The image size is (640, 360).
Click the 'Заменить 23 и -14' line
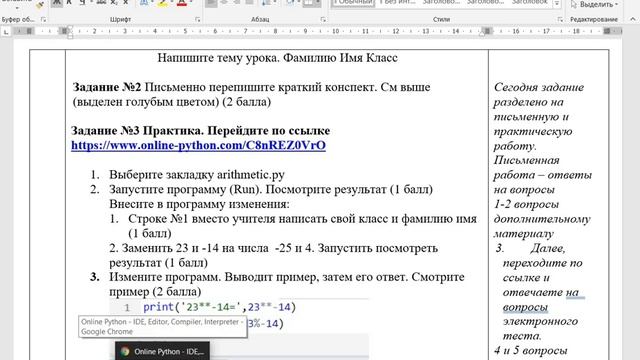click(x=273, y=255)
